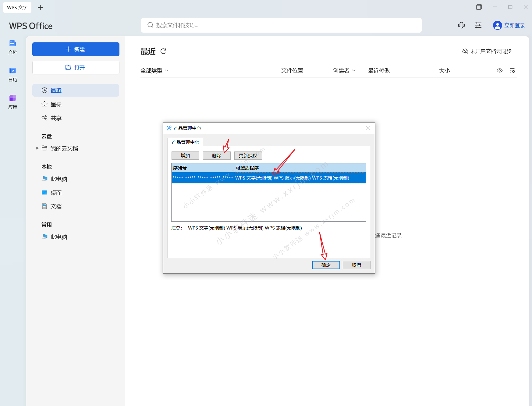532x406 pixels.
Task: Click the 删除 button
Action: pos(217,155)
